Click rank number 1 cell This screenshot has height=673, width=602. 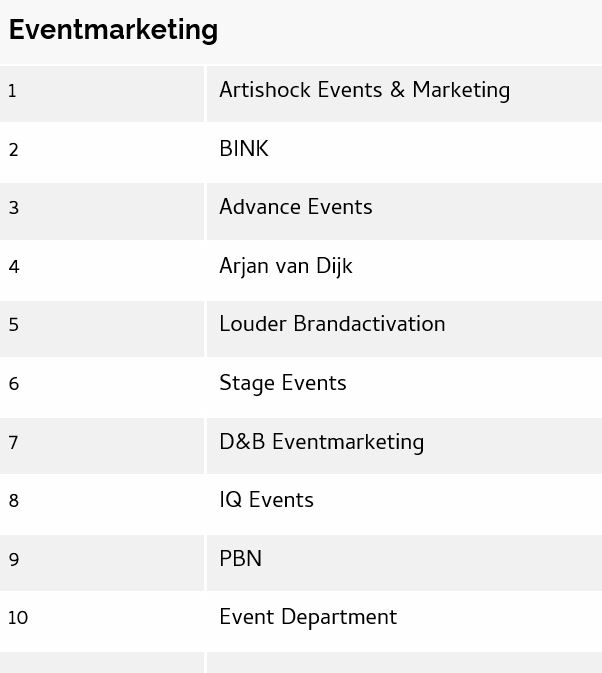click(x=12, y=92)
